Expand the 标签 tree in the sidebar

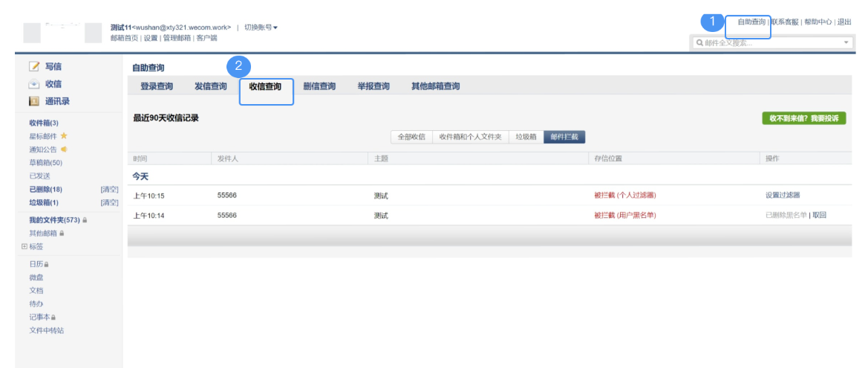point(24,246)
